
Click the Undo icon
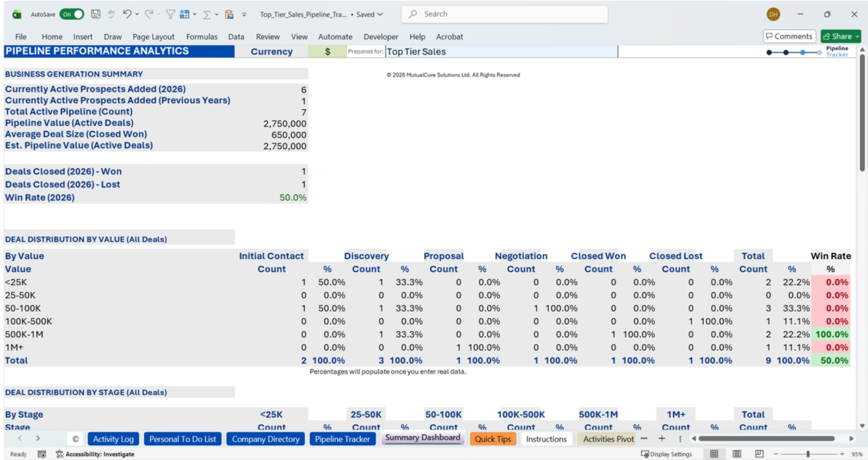pyautogui.click(x=128, y=14)
